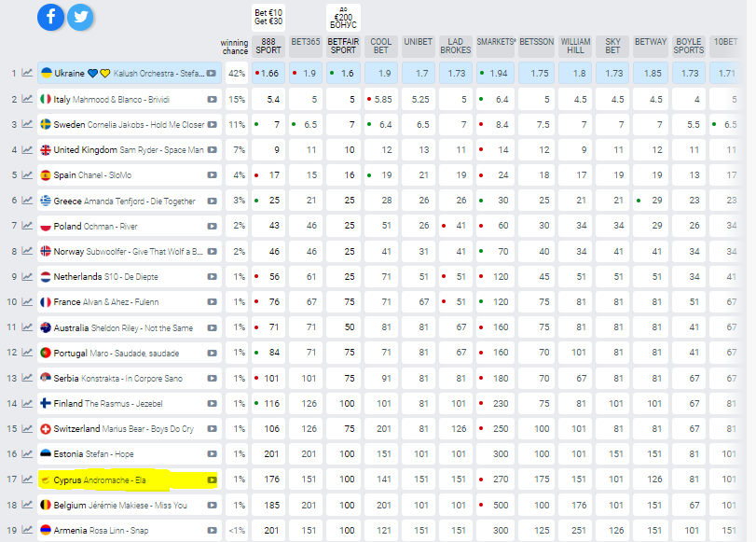Play the Belgium Miss You video
Screen dimensions: 756x542
click(x=212, y=505)
